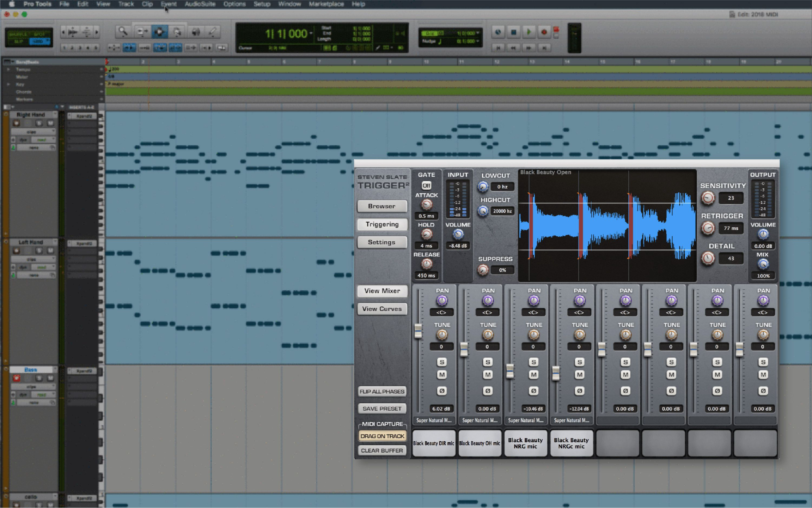Image resolution: width=812 pixels, height=508 pixels.
Task: Open Right Hand track view selector
Action: [x=32, y=132]
